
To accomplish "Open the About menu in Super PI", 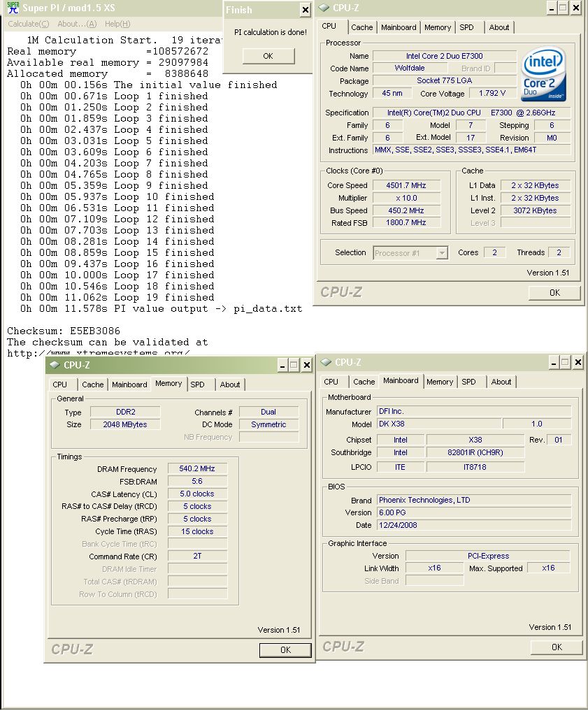I will point(77,24).
